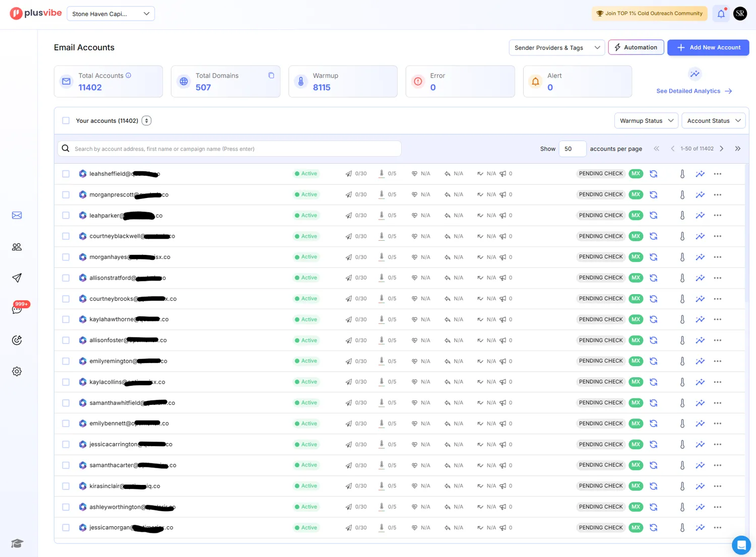Check the kirasinclair account checkbox
The width and height of the screenshot is (756, 557).
[66, 486]
